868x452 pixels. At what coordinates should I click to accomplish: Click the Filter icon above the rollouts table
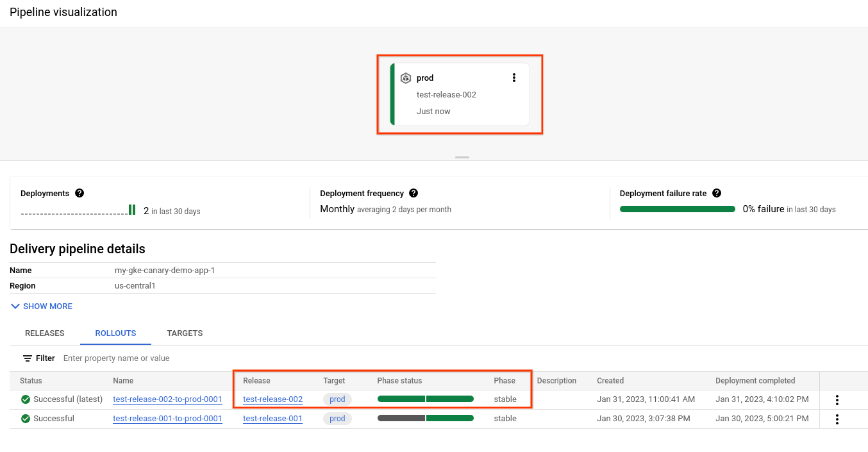(x=26, y=358)
